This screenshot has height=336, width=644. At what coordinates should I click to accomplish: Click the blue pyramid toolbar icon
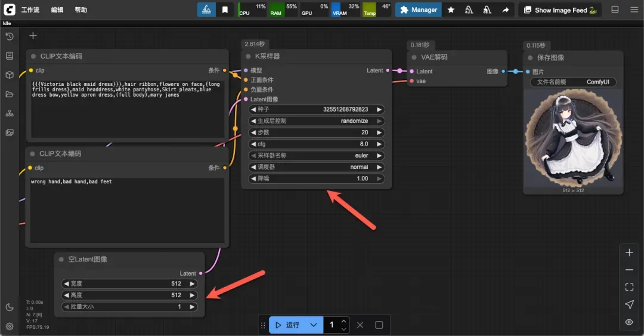pyautogui.click(x=206, y=10)
